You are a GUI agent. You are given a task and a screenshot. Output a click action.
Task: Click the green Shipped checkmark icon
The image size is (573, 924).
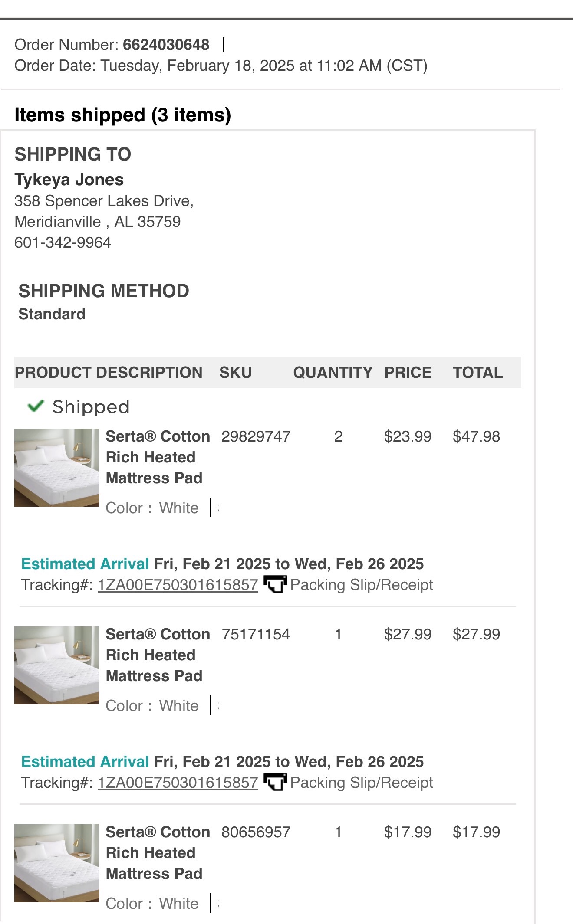36,406
